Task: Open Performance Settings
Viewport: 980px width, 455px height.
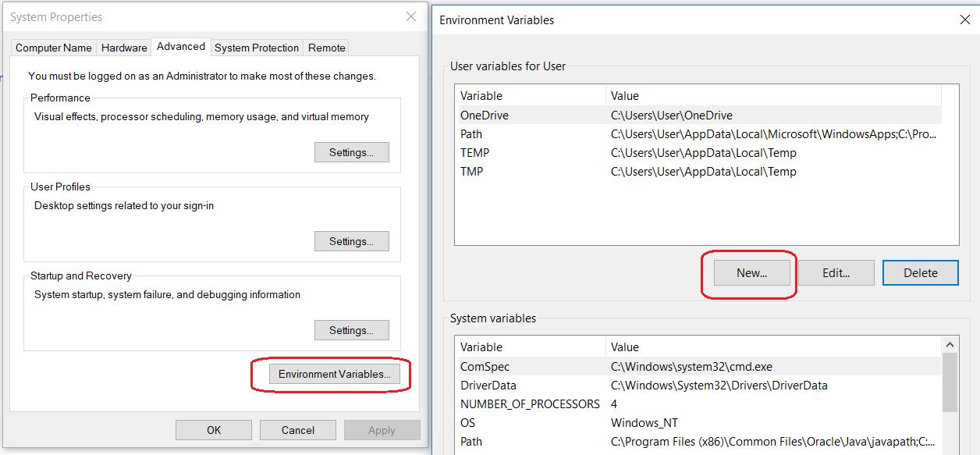Action: (351, 151)
